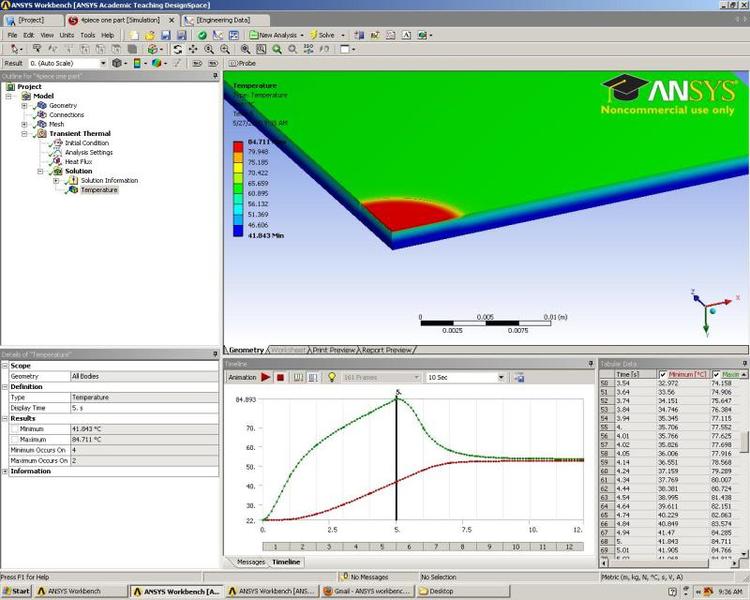The image size is (750, 600).
Task: Expand the Solution Information node
Action: click(56, 180)
